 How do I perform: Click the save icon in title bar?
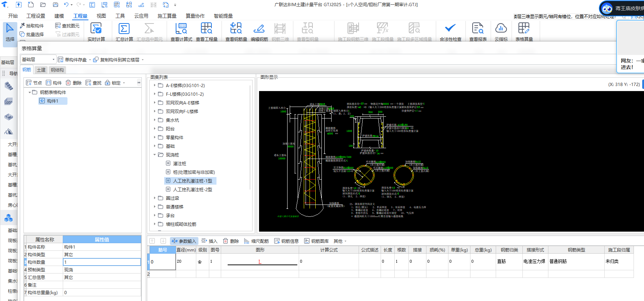tap(56, 5)
